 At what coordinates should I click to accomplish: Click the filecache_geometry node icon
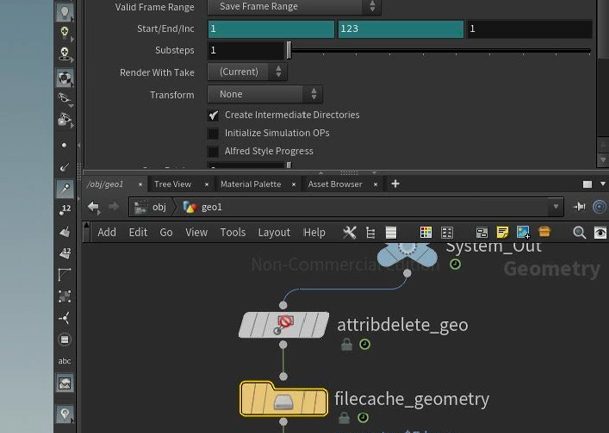pyautogui.click(x=283, y=401)
